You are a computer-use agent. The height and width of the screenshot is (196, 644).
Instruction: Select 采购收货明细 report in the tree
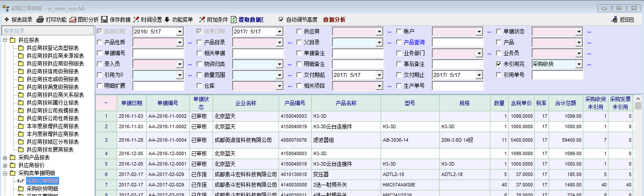[42, 189]
